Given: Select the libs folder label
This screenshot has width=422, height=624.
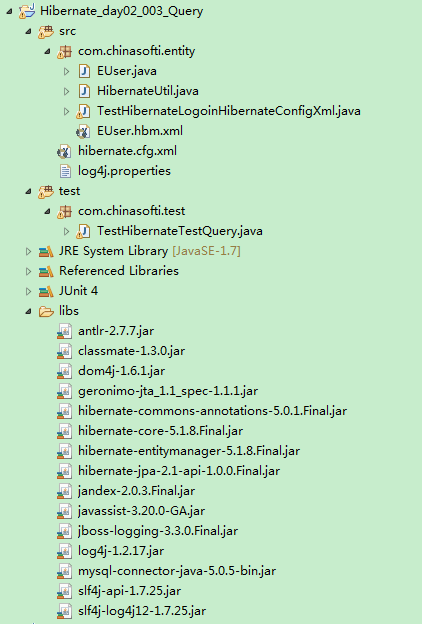Looking at the screenshot, I should [x=68, y=311].
